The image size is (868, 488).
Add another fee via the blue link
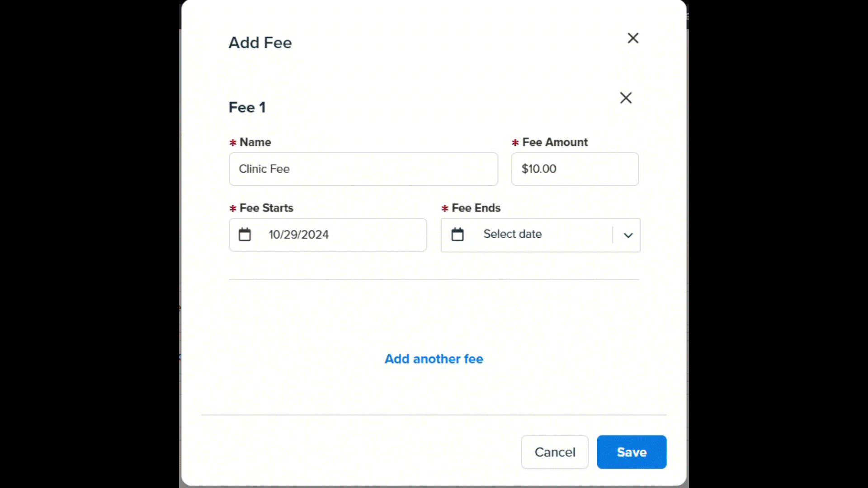[434, 359]
